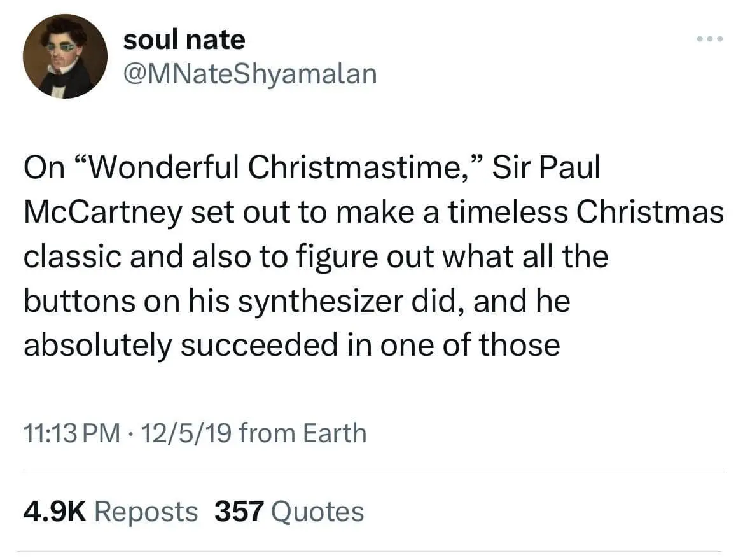This screenshot has height=560, width=750.
Task: Click the @MNateShyamalan handle
Action: 250,74
